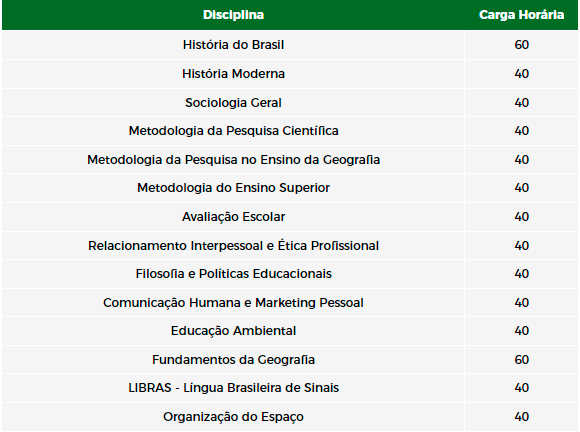Click LIBRAS - Língua Brasileira de Sinais
580x432 pixels.
tap(233, 388)
